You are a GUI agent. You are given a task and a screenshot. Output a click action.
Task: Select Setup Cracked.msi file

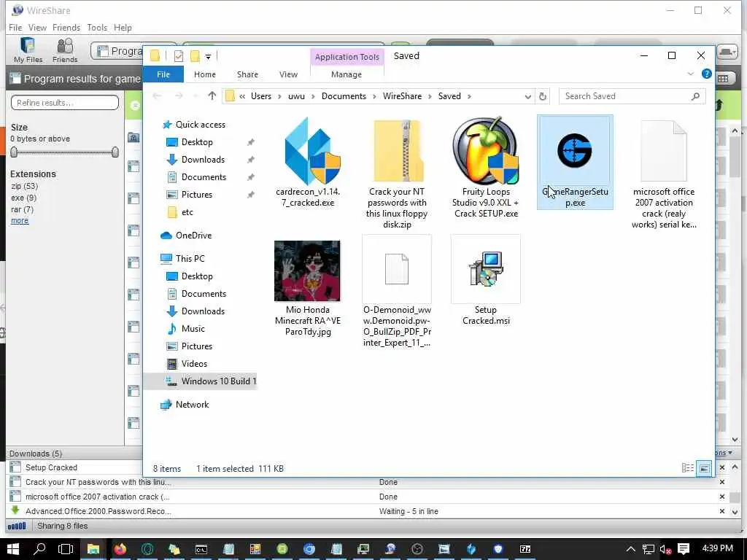click(485, 281)
